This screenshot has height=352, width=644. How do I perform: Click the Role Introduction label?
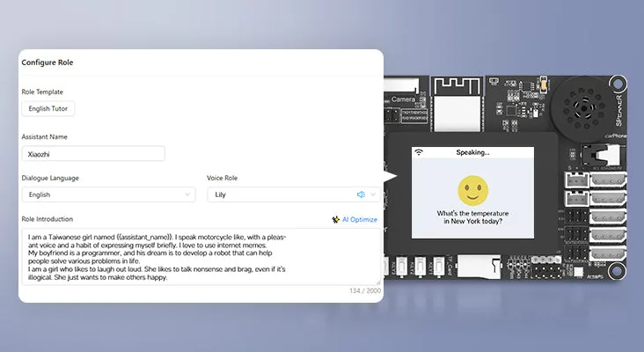pyautogui.click(x=48, y=219)
